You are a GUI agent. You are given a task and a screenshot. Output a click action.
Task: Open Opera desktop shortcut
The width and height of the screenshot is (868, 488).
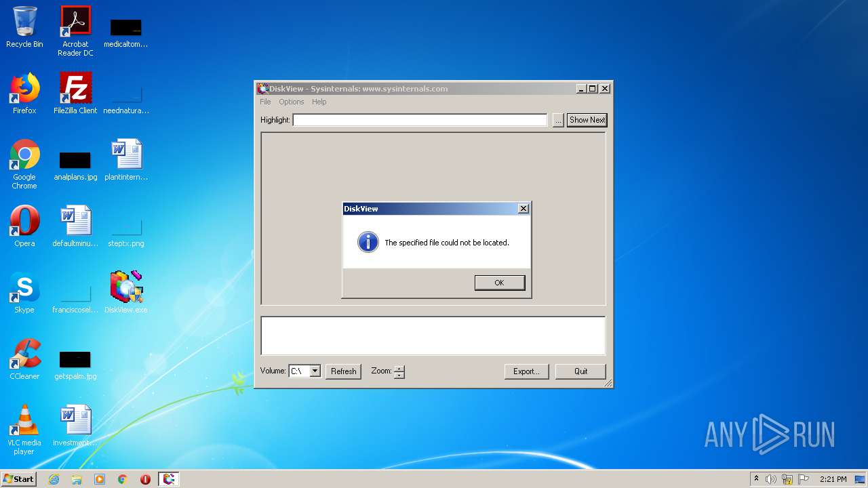[24, 226]
